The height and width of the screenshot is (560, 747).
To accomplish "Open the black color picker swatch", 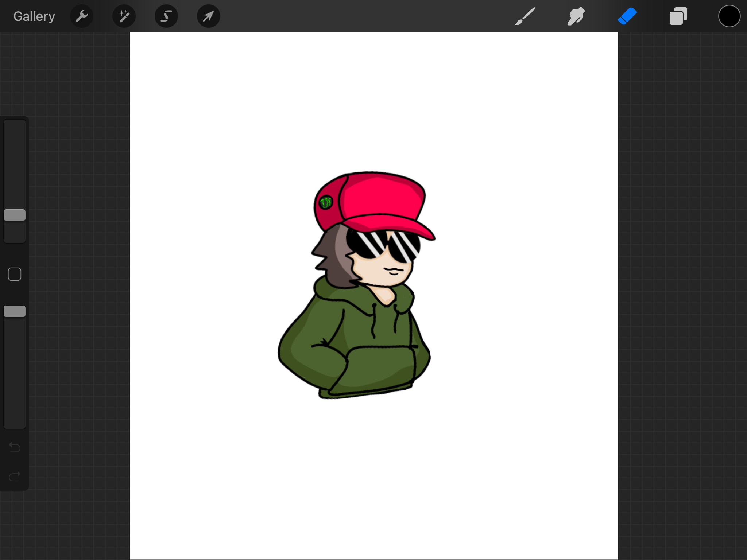I will tap(729, 16).
